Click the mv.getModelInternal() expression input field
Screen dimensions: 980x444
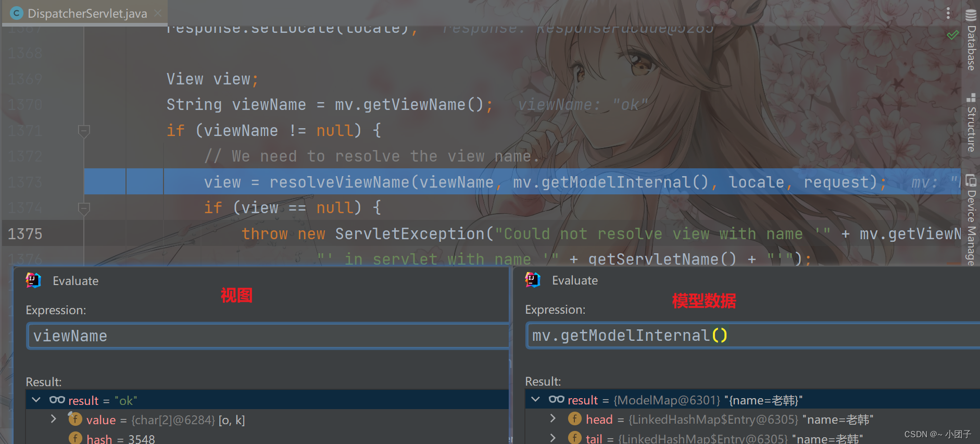(x=753, y=336)
